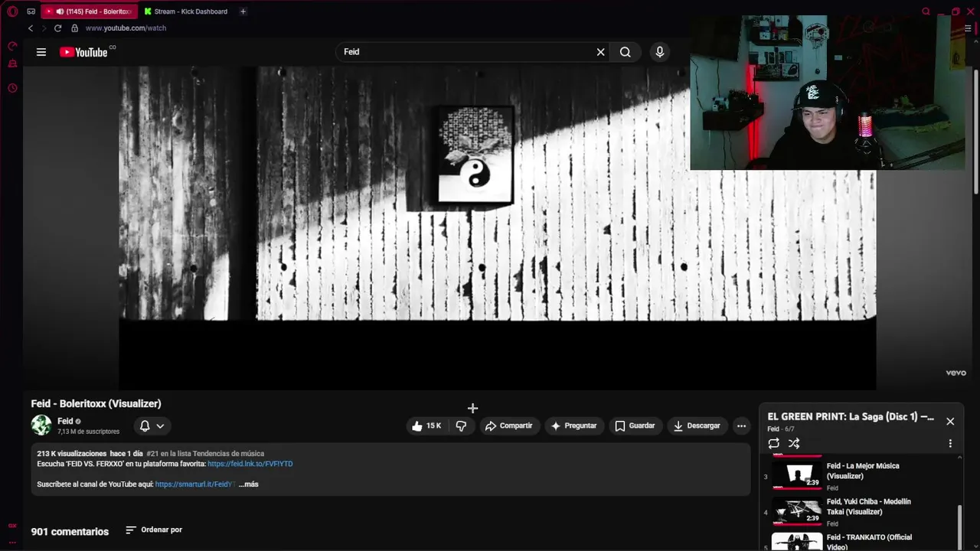Click the browser address bar URL
The height and width of the screenshot is (551, 980).
point(126,28)
